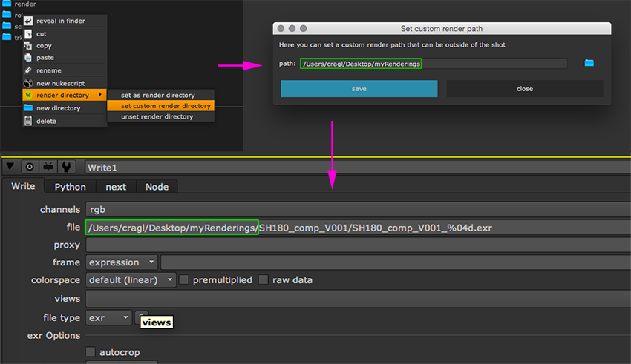Click the reveal in finder icon

pyautogui.click(x=29, y=21)
